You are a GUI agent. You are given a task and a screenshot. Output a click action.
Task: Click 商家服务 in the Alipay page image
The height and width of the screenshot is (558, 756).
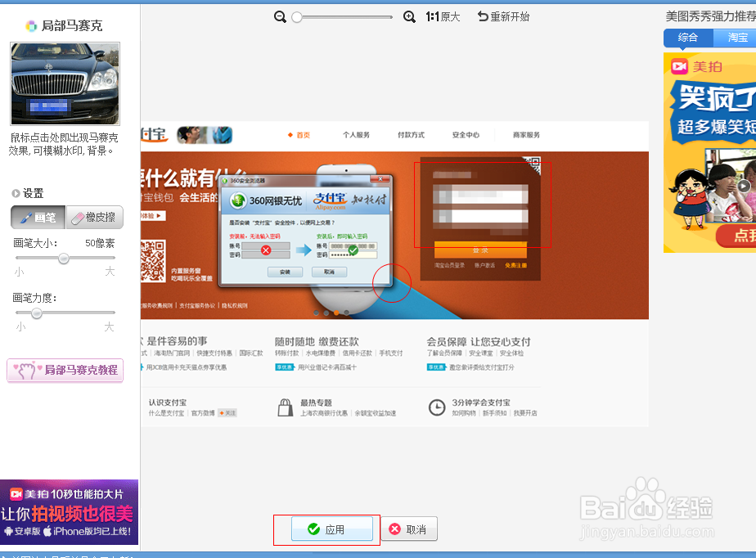526,135
